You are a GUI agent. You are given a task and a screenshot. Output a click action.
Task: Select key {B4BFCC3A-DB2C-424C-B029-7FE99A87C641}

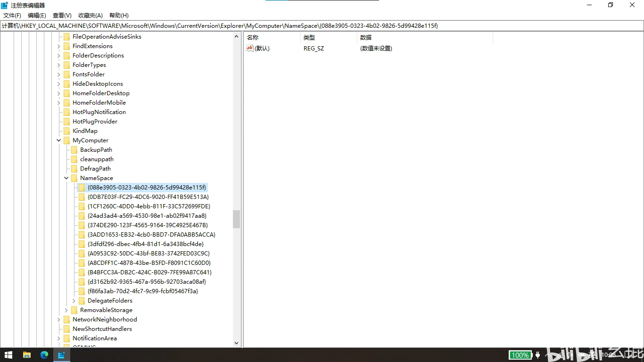click(149, 272)
